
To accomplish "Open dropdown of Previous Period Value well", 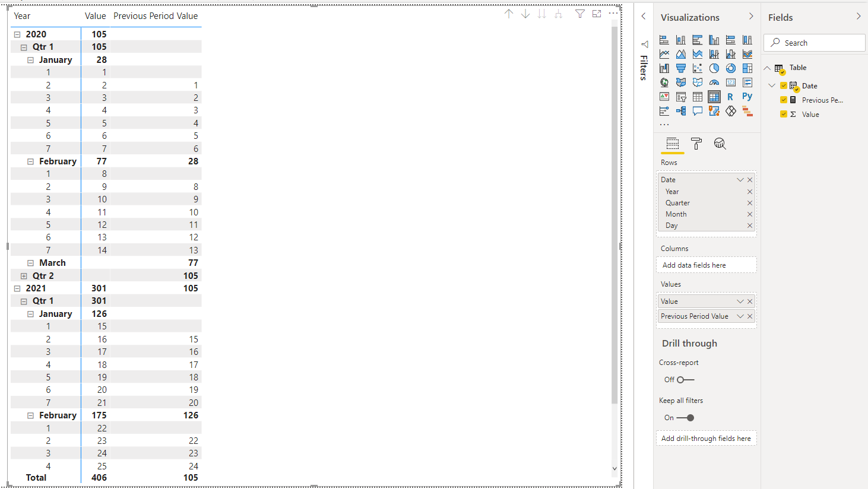I will click(740, 316).
